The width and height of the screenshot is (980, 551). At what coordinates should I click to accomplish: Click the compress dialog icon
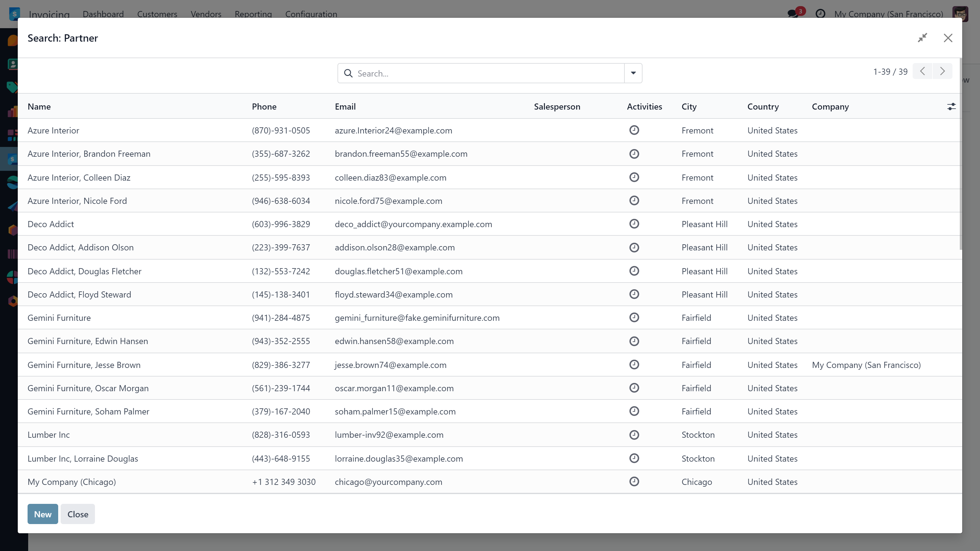[x=922, y=38]
